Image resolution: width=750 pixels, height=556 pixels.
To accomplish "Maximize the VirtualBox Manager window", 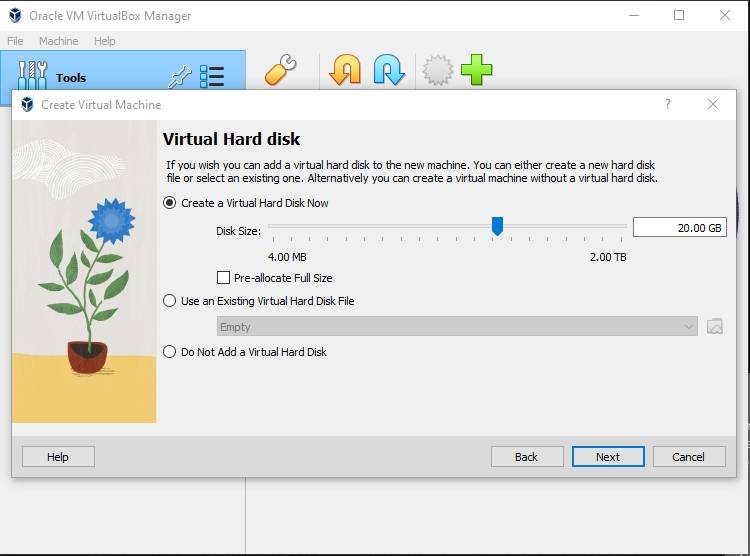I will [679, 15].
